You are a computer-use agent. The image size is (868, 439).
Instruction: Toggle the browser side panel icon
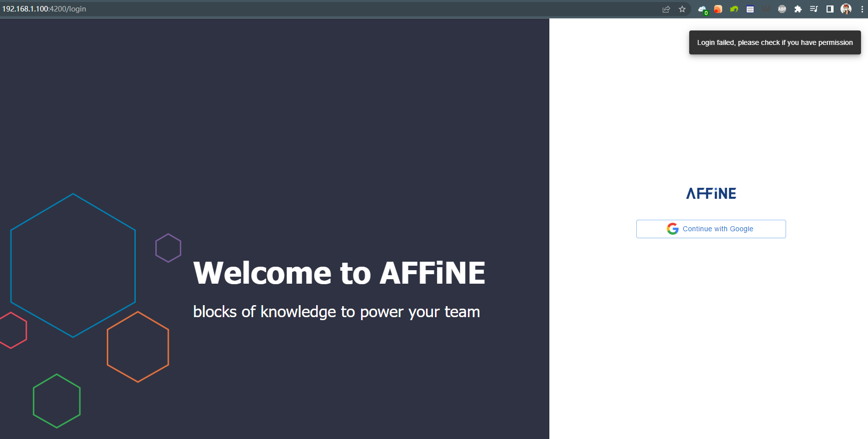pos(830,9)
